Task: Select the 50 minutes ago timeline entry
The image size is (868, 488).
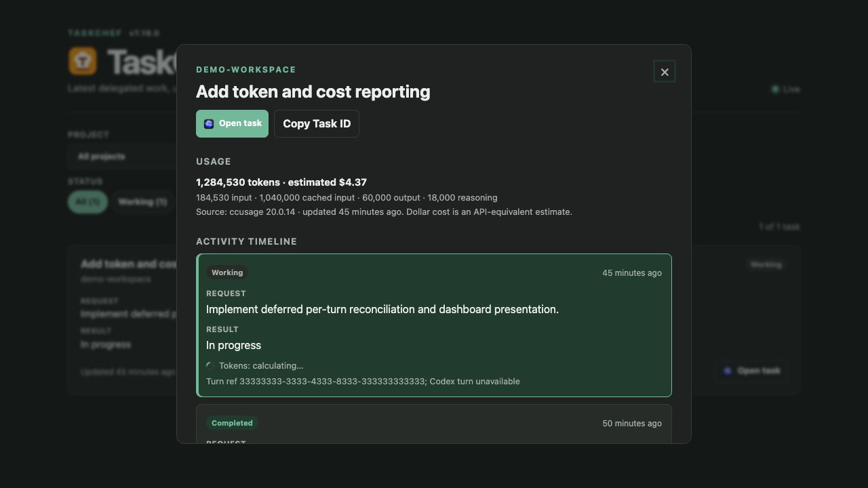Action: point(434,424)
